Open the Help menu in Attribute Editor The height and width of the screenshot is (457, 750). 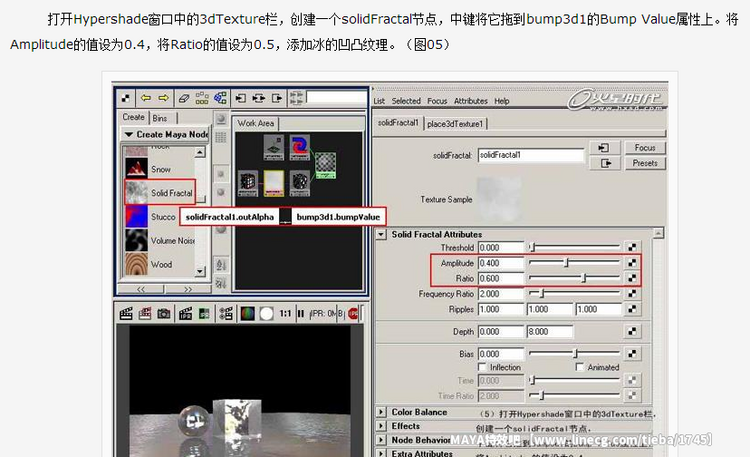(502, 101)
